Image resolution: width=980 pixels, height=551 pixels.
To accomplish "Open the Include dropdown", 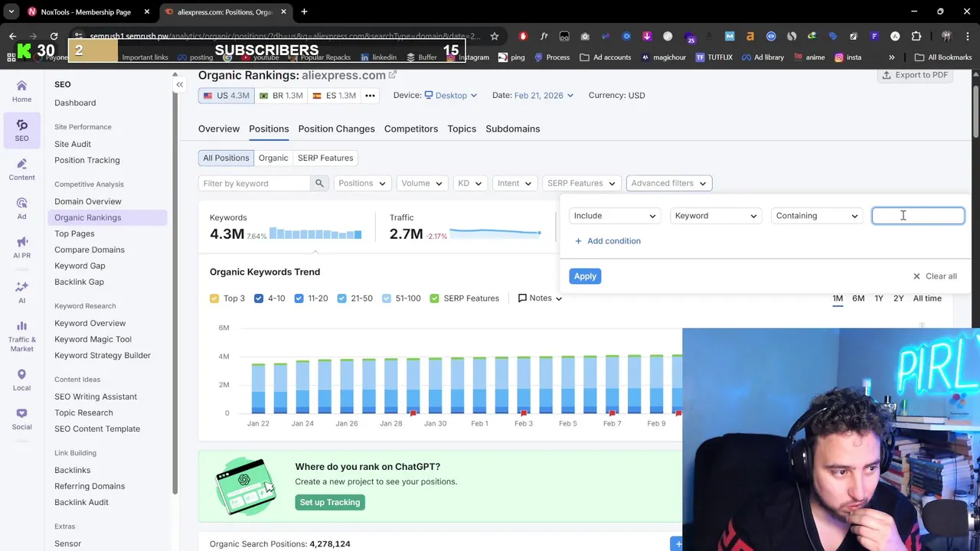I will click(615, 216).
